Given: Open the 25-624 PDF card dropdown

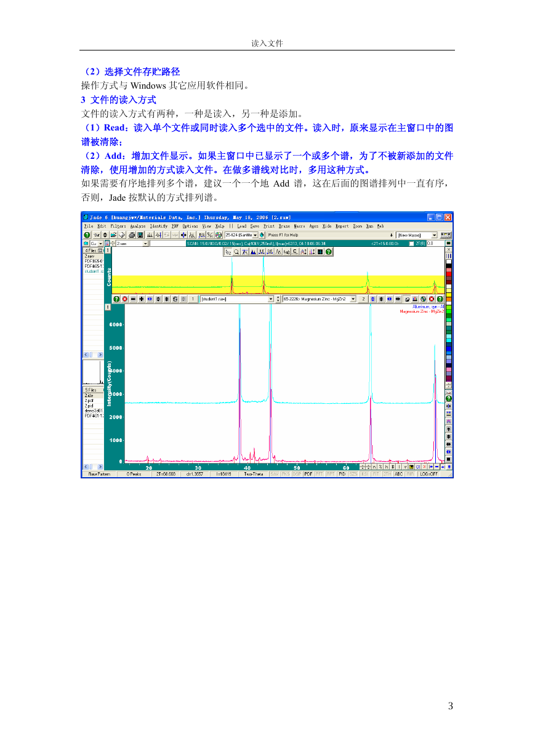Looking at the screenshot, I should point(255,235).
